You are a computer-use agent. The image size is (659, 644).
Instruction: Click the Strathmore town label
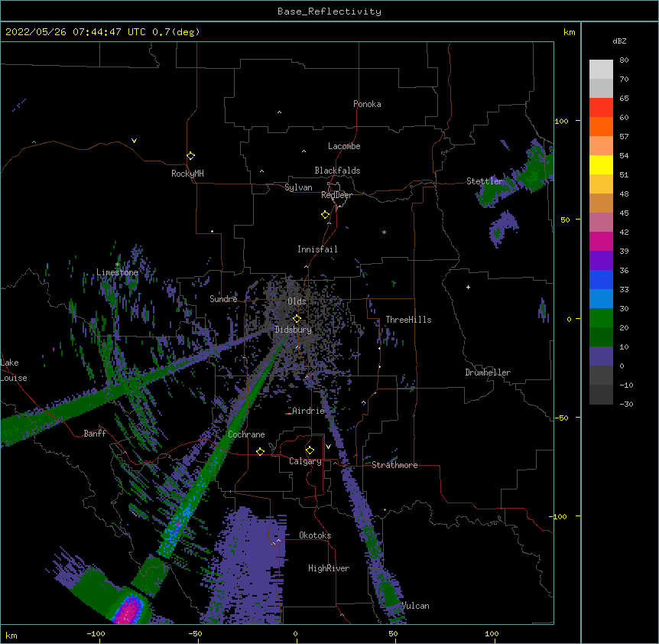click(394, 465)
